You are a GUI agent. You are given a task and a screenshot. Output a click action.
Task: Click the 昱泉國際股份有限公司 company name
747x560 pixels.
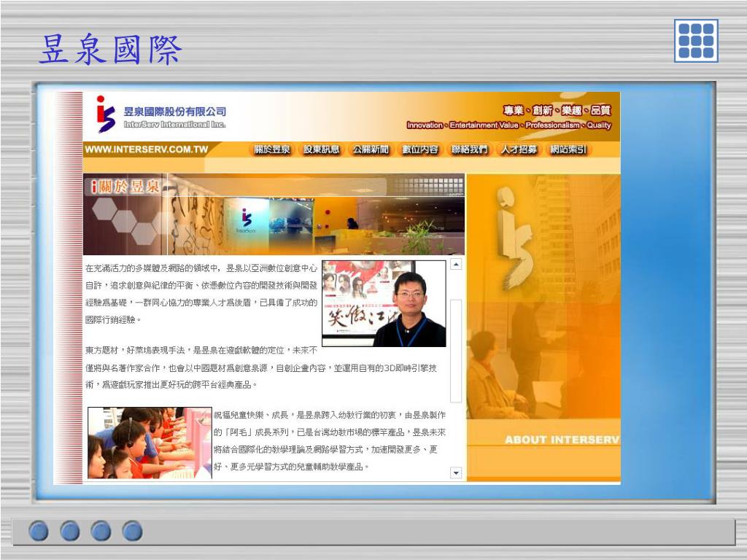coord(175,112)
